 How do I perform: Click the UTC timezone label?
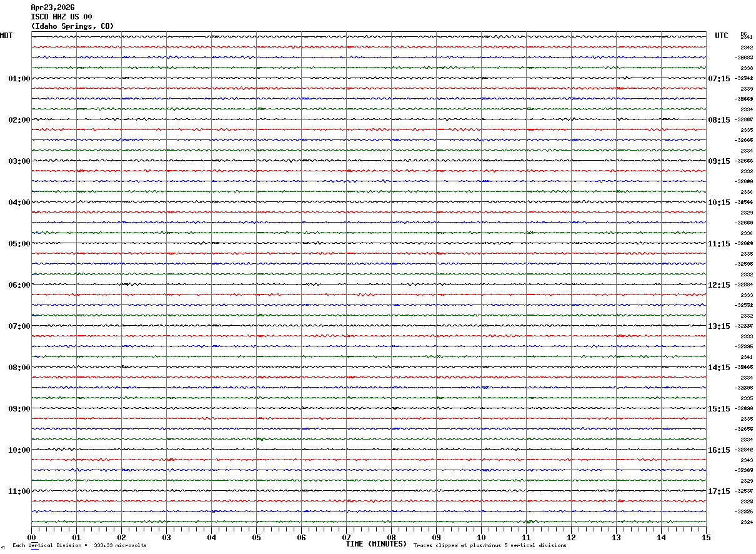(x=721, y=36)
